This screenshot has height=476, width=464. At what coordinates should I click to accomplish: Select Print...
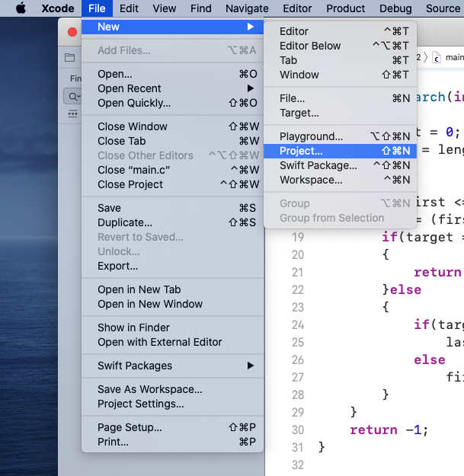pyautogui.click(x=172, y=442)
